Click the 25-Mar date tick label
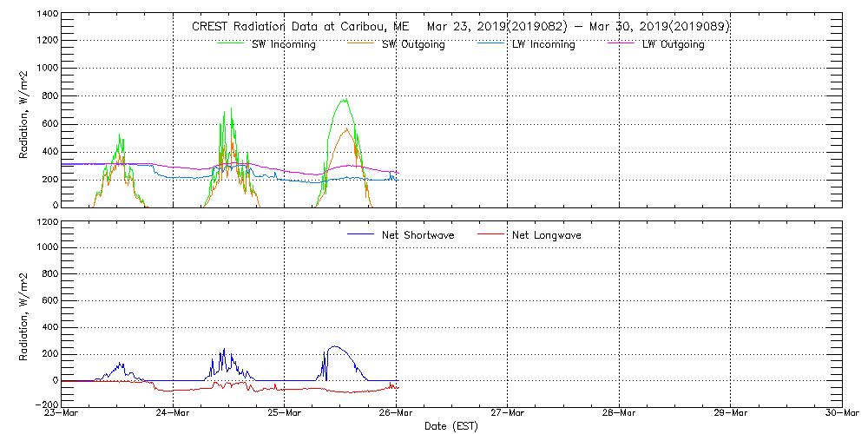 pyautogui.click(x=285, y=413)
